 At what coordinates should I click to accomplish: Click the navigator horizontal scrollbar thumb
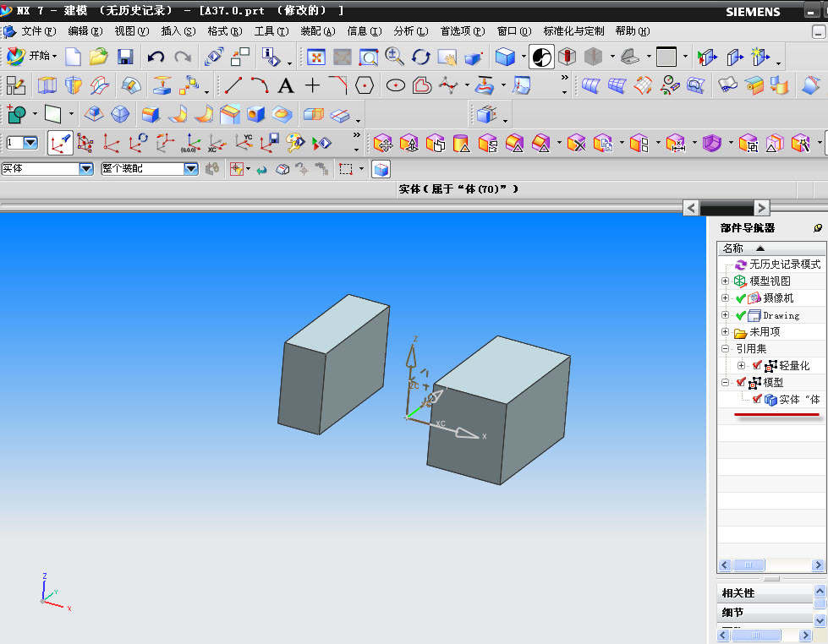click(748, 565)
